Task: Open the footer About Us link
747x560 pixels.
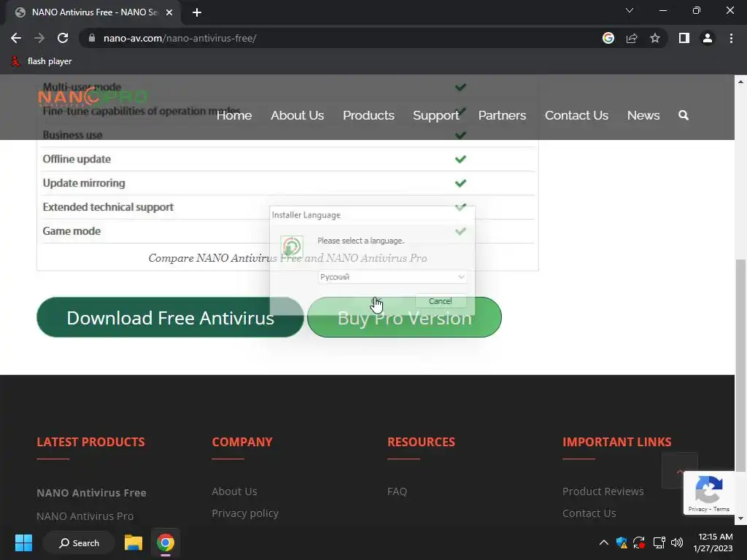Action: coord(234,491)
